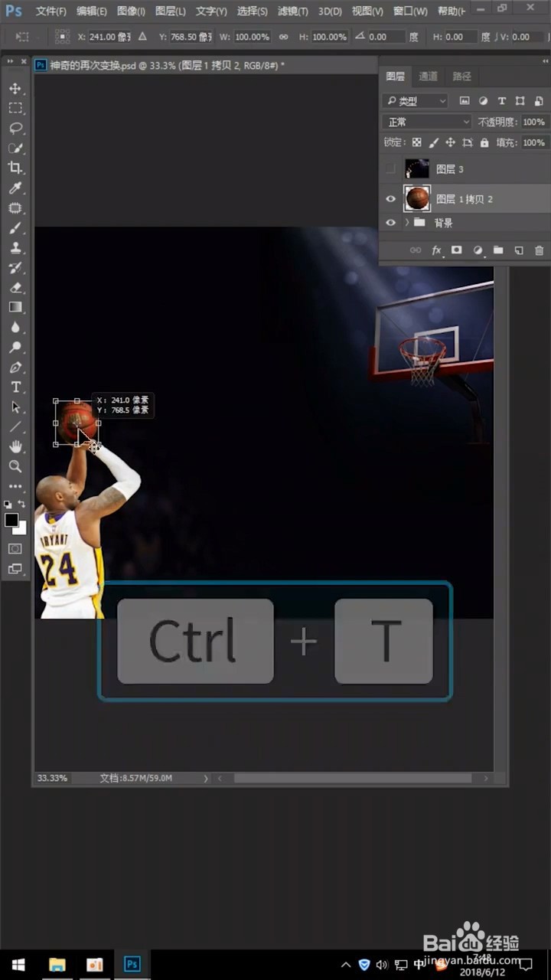Image resolution: width=551 pixels, height=980 pixels.
Task: Select the History Brush tool
Action: pyautogui.click(x=15, y=268)
